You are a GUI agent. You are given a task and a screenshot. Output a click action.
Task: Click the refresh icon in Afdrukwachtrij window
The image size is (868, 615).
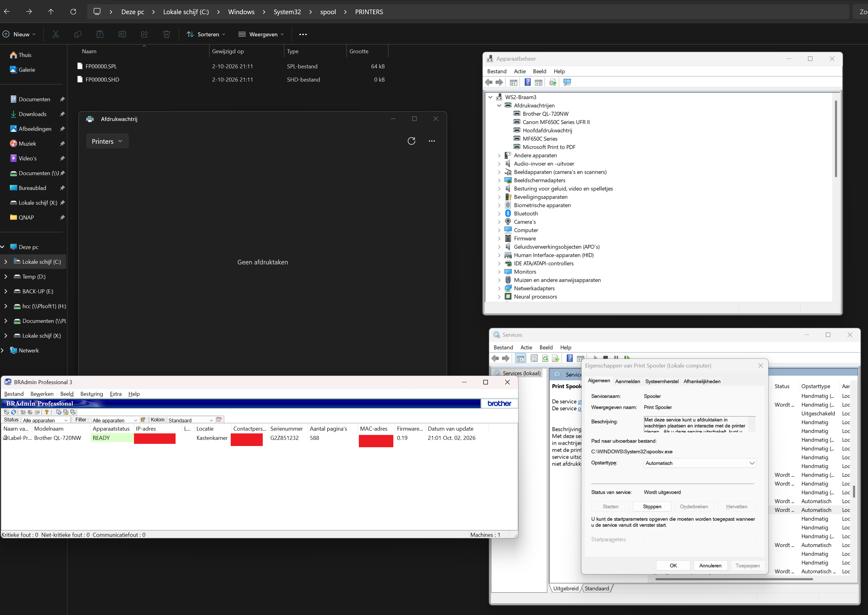[x=412, y=141]
